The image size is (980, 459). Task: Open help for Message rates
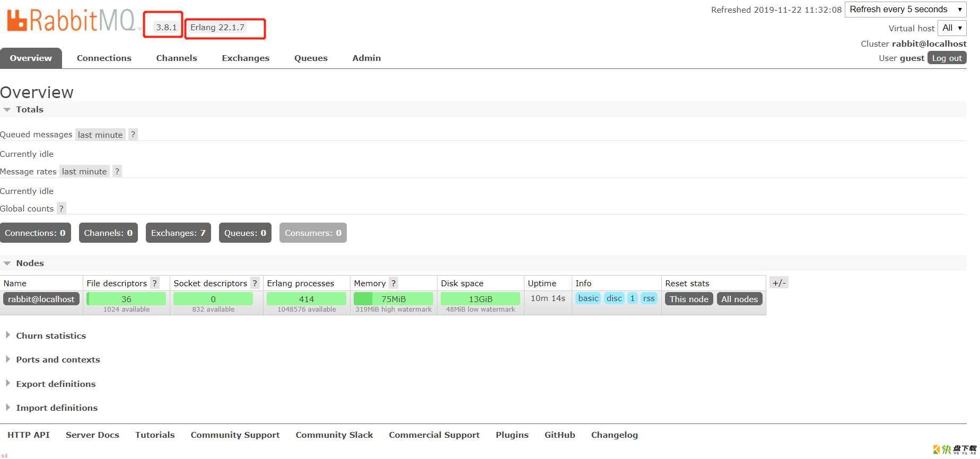pos(117,171)
